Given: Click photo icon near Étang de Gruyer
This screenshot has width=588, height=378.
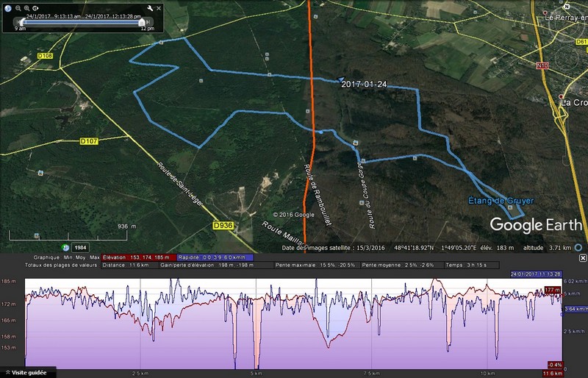Looking at the screenshot, I should tap(510, 207).
